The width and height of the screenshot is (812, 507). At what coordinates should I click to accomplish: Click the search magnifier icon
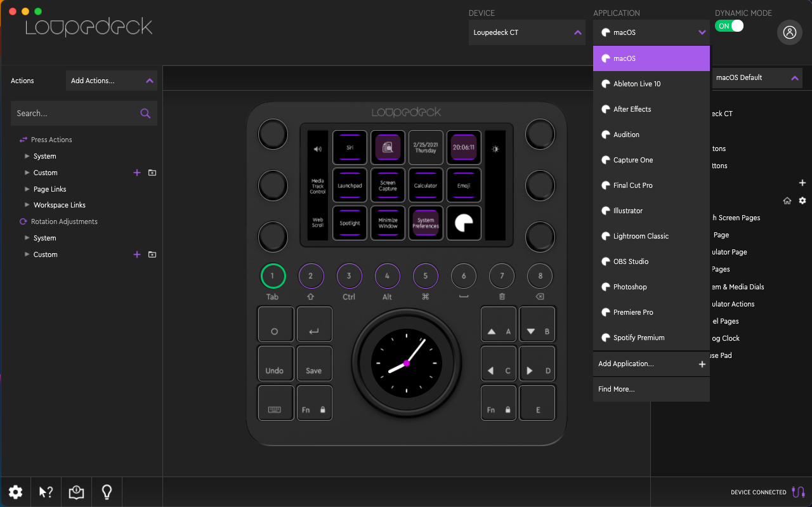145,114
